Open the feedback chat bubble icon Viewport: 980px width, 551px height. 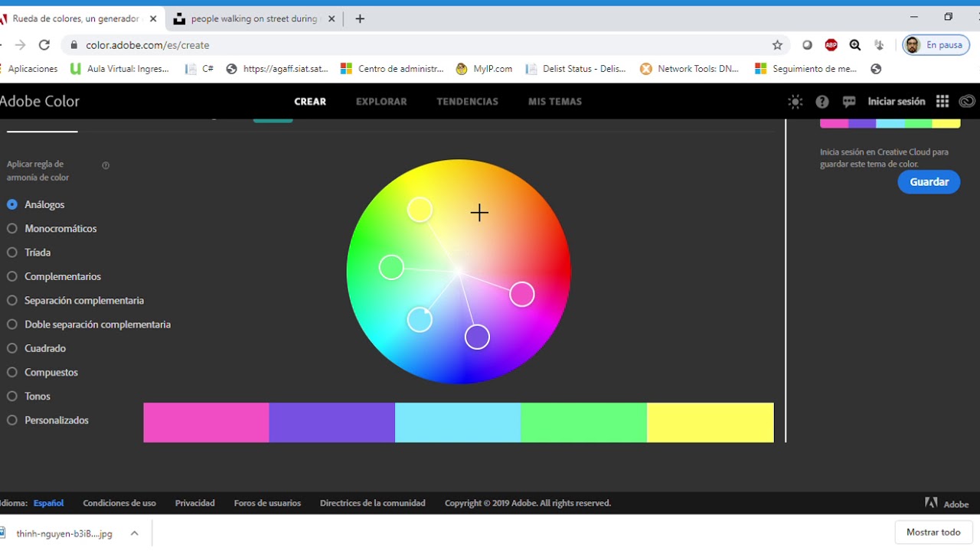click(849, 101)
